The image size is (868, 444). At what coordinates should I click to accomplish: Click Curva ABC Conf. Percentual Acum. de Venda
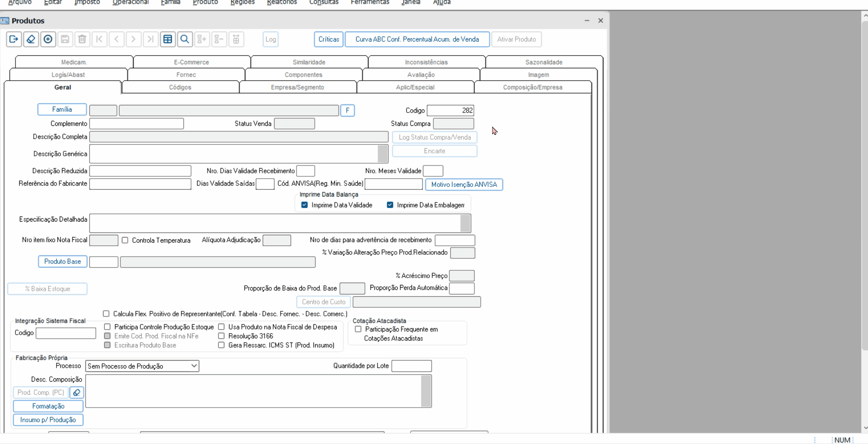coord(417,39)
